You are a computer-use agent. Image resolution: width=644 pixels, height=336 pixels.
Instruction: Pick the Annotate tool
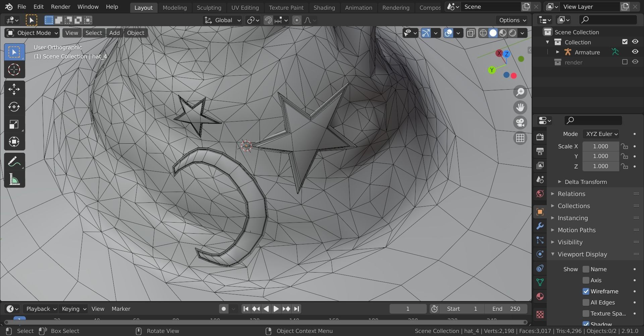[x=14, y=162]
